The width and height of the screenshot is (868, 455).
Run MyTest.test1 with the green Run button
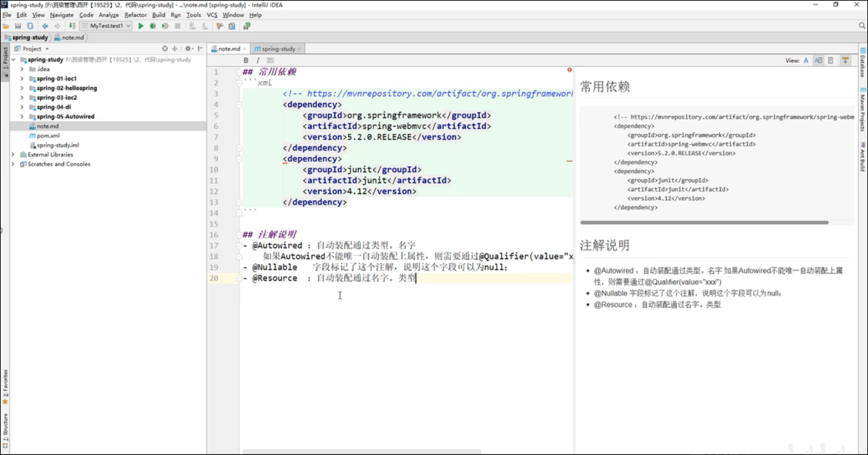(140, 27)
